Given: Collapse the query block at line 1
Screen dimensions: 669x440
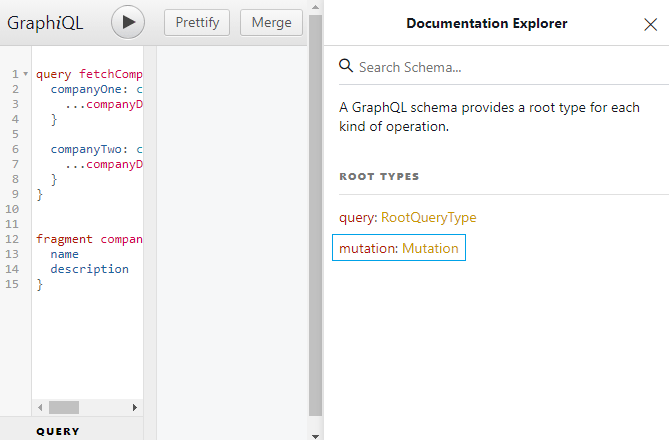Looking at the screenshot, I should coord(25,75).
